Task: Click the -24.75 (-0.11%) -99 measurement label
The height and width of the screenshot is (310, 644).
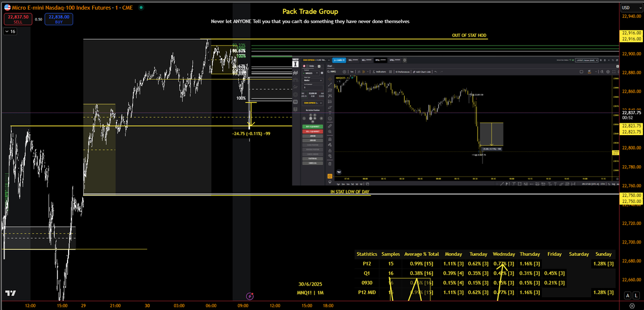Action: tap(251, 133)
